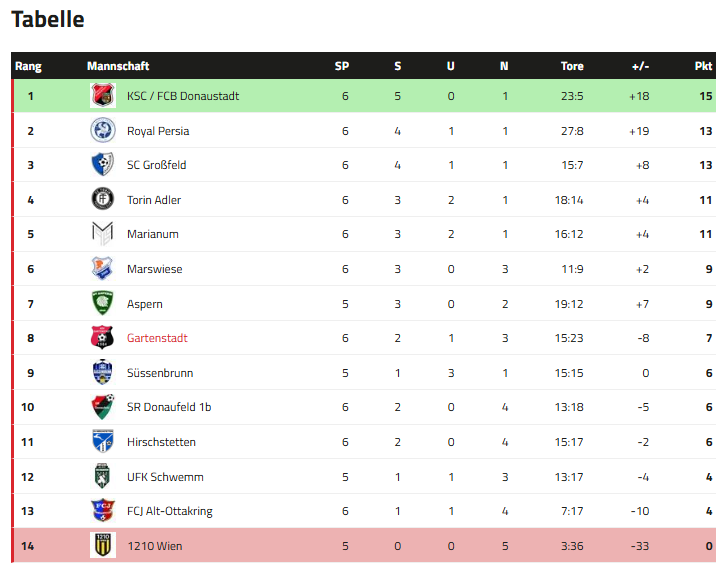Click the Rang column header

click(x=28, y=66)
